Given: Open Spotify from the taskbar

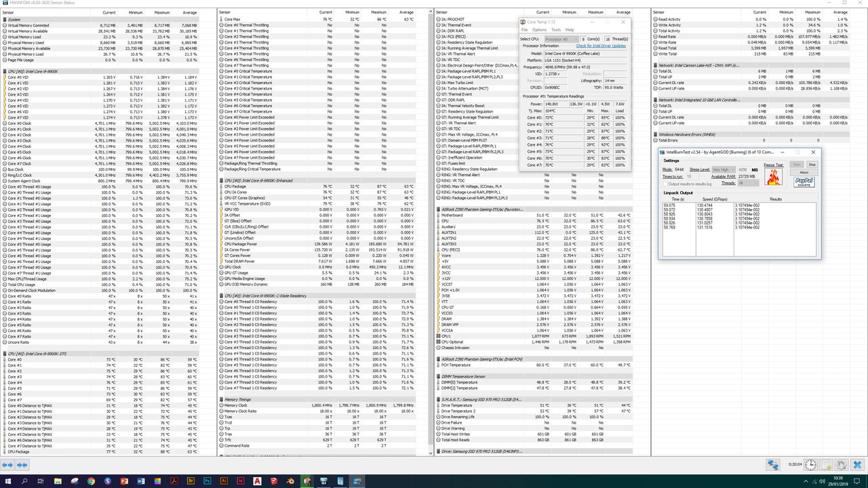Looking at the screenshot, I should 108,481.
